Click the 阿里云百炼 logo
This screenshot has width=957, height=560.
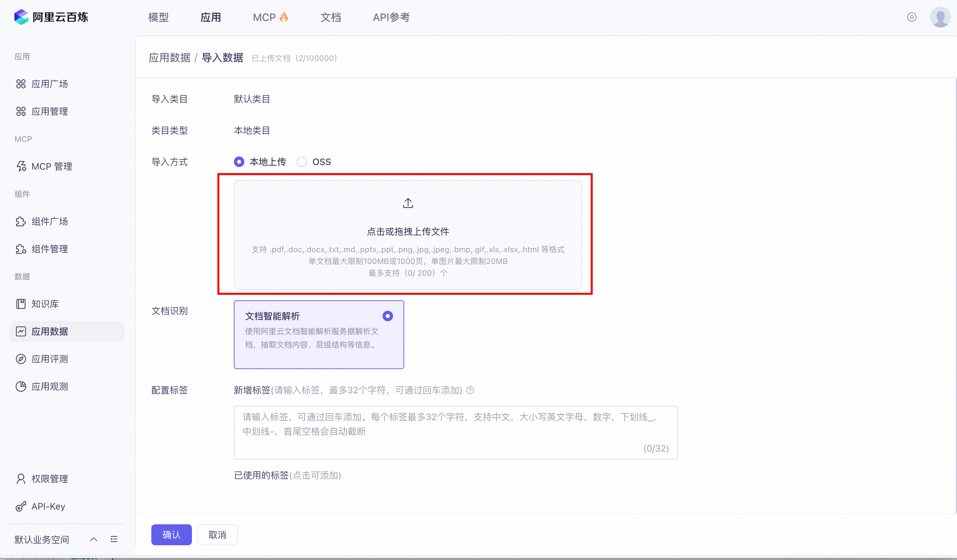[x=51, y=17]
